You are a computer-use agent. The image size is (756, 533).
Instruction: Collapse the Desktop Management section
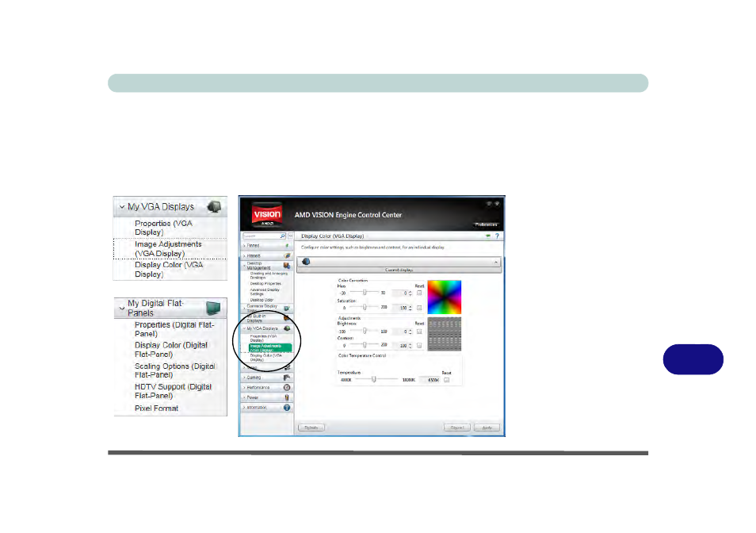click(244, 266)
